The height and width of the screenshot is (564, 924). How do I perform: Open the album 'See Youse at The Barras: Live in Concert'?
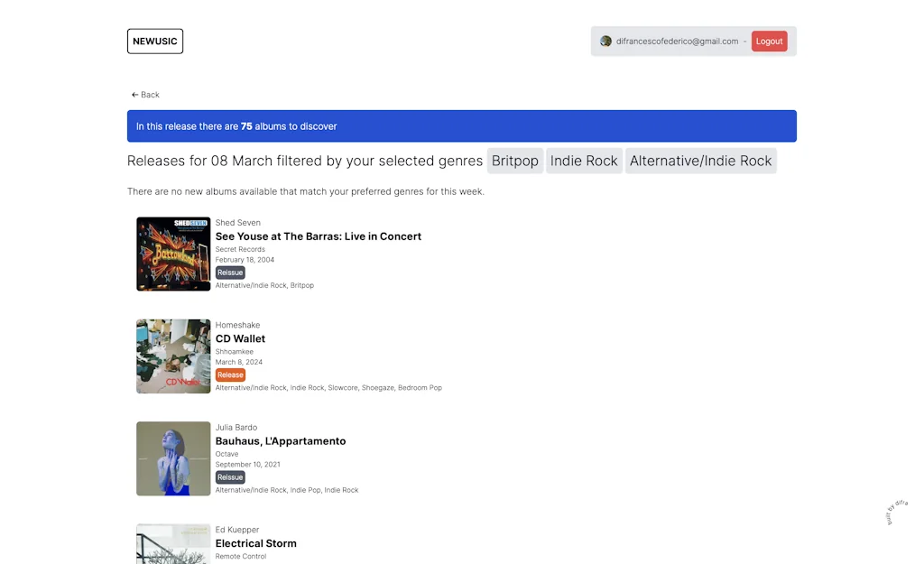(x=318, y=236)
